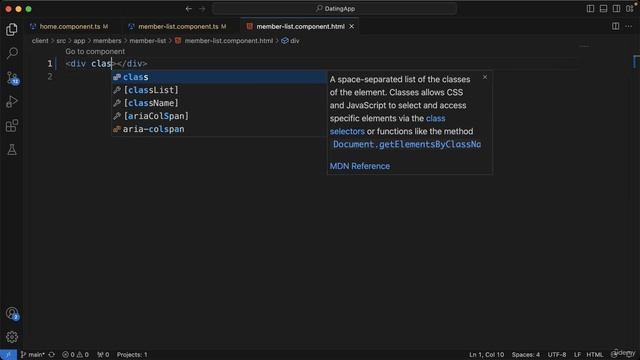Choose the aria-colspan suggestion
Viewport: 640px width, 360px height.
click(x=219, y=129)
